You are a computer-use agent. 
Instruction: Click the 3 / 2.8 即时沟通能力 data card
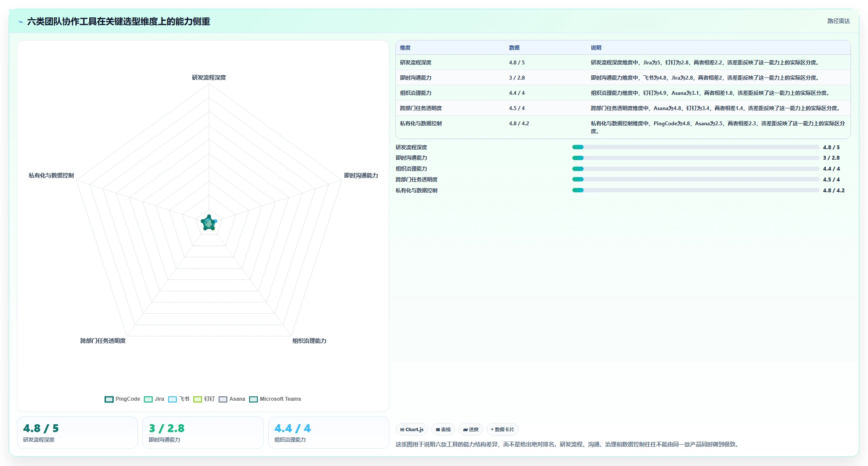click(x=203, y=432)
